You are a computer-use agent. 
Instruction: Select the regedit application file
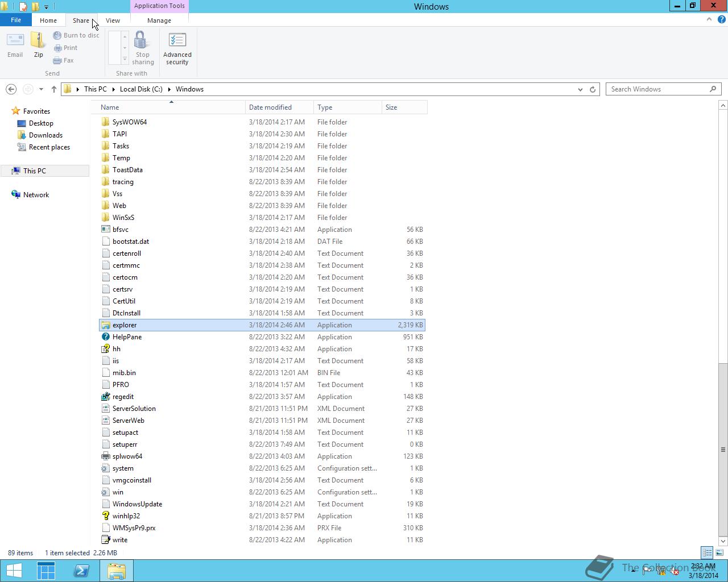coord(123,397)
